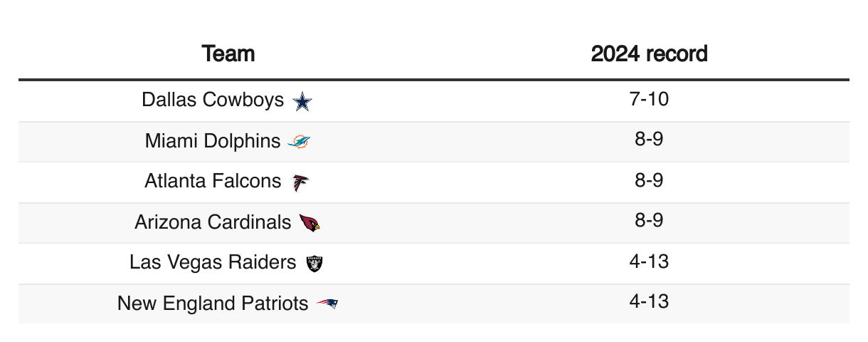Screen dimensions: 868x342
Task: Select the Patriots 4-13 record cell
Action: point(649,304)
